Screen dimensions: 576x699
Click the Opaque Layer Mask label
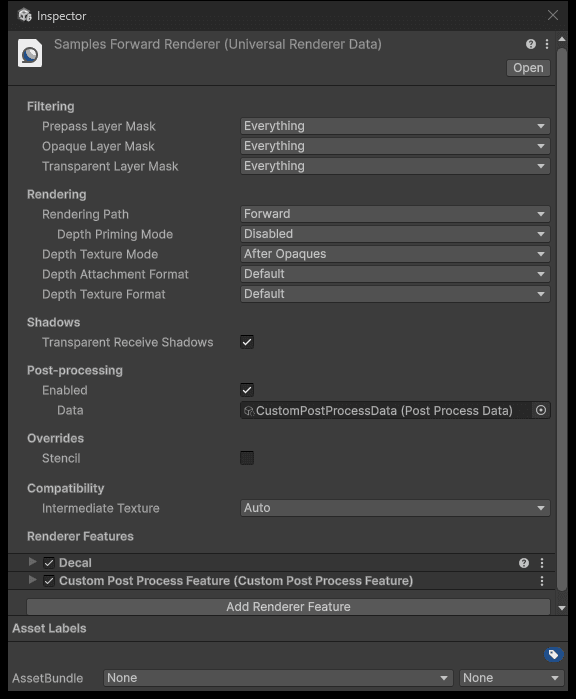[x=98, y=147]
